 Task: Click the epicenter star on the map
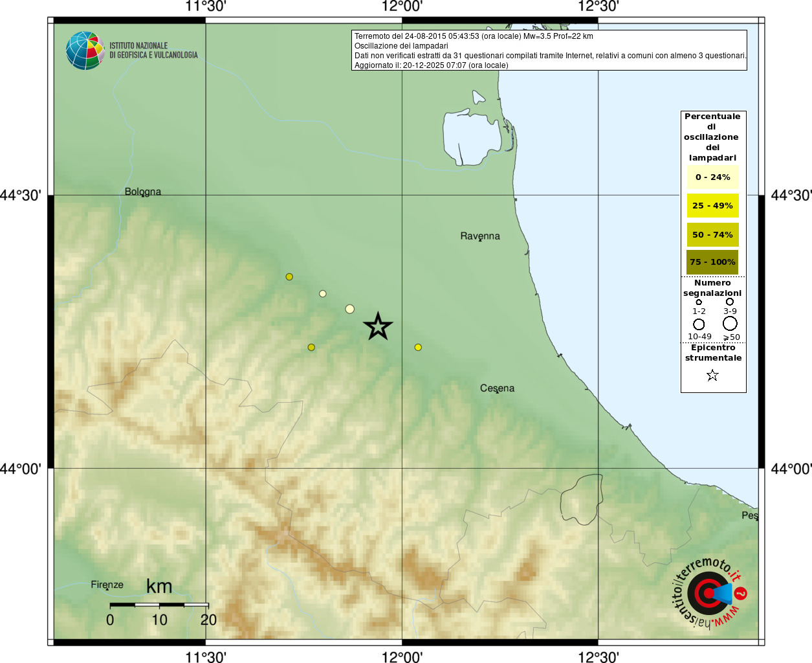click(378, 326)
